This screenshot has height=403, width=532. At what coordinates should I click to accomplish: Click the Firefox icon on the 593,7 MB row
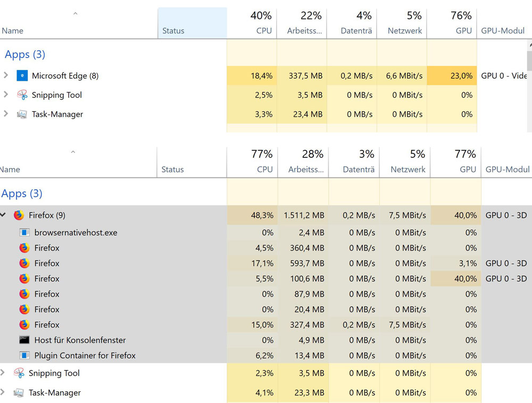(x=23, y=263)
